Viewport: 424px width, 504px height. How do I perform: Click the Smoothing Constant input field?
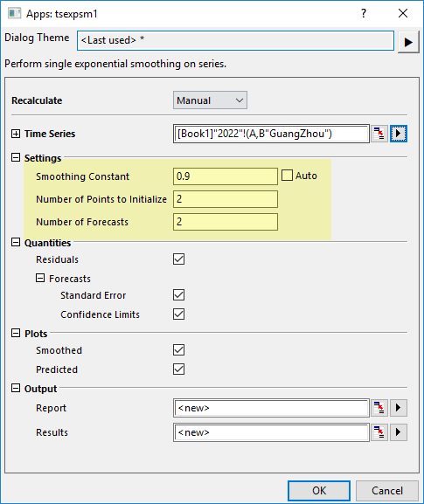coord(226,176)
